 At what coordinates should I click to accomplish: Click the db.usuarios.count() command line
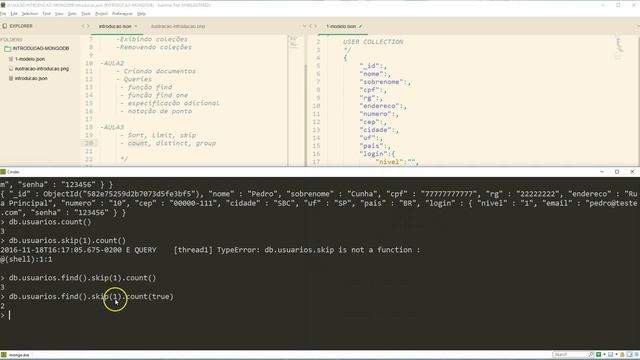46,222
